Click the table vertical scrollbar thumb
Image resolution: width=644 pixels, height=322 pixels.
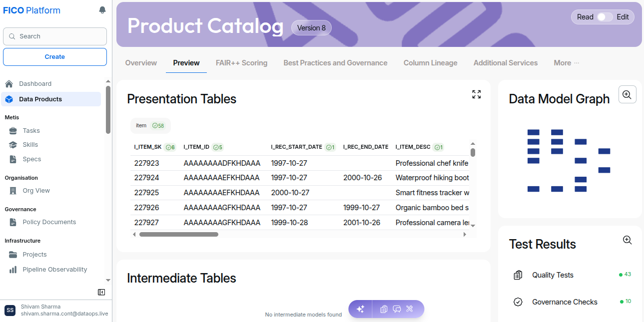[473, 152]
